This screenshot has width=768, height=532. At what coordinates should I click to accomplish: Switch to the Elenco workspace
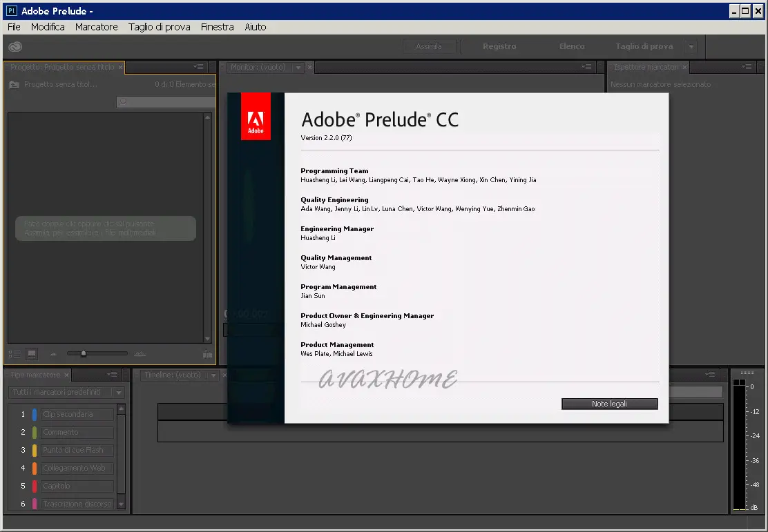(572, 46)
